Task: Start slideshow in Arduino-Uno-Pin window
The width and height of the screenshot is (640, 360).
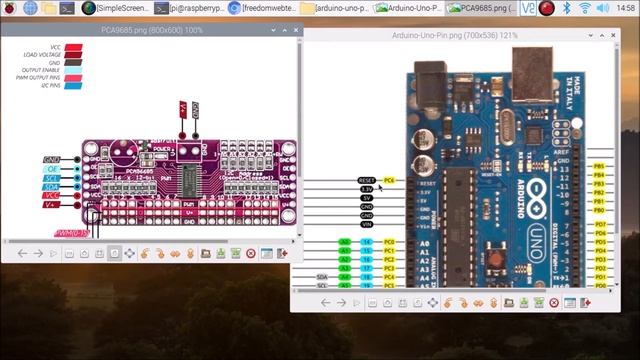Action: tap(357, 303)
